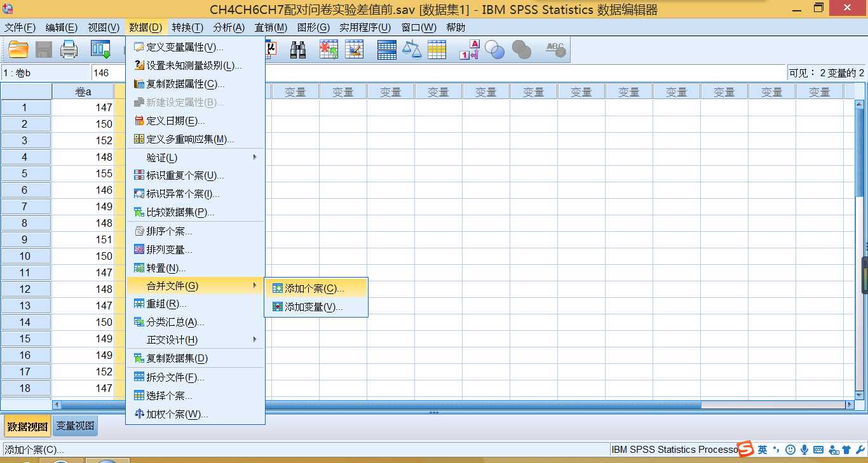Click the Sogou skin shirt icon
The height and width of the screenshot is (463, 868).
coord(846,450)
